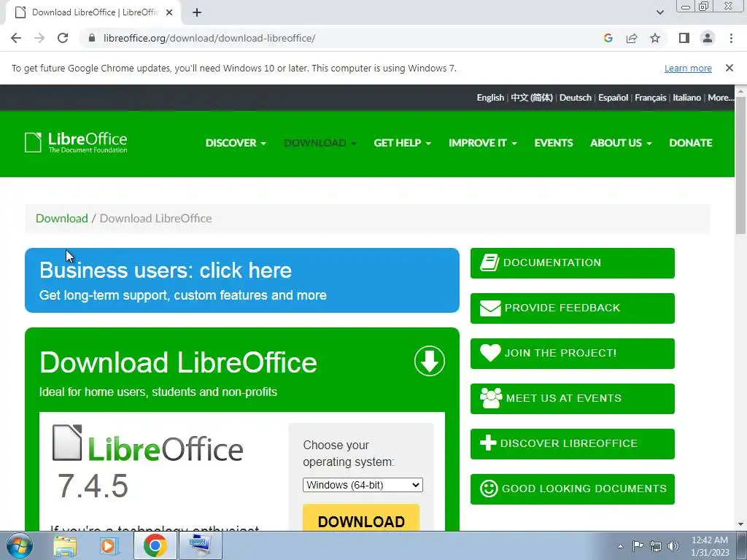
Task: Click the DOCUMENTATION book icon
Action: [489, 262]
